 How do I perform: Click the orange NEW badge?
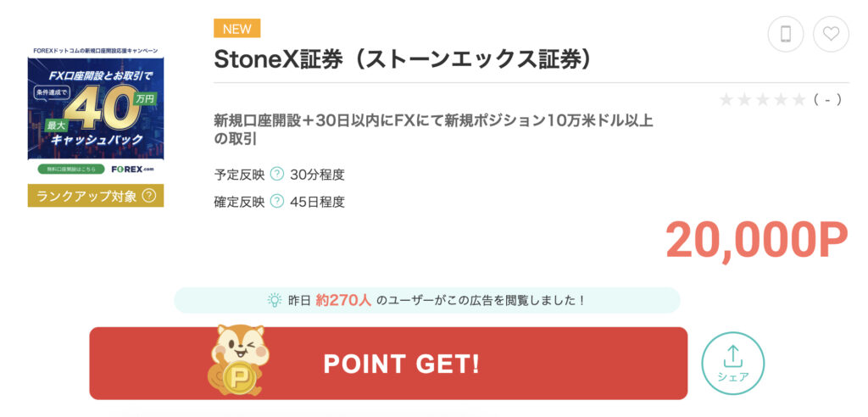(x=236, y=29)
